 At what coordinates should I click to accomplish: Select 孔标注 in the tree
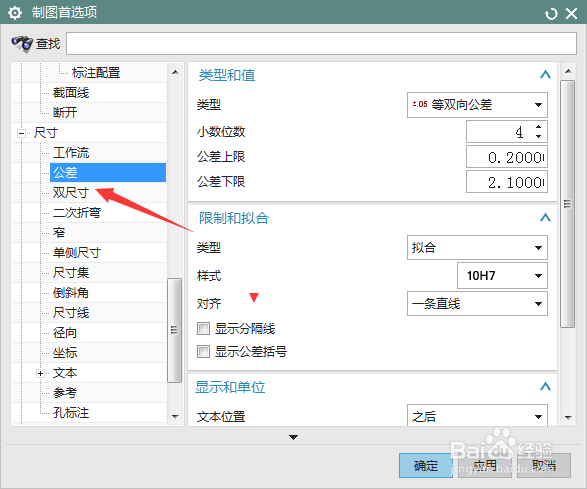click(x=71, y=413)
